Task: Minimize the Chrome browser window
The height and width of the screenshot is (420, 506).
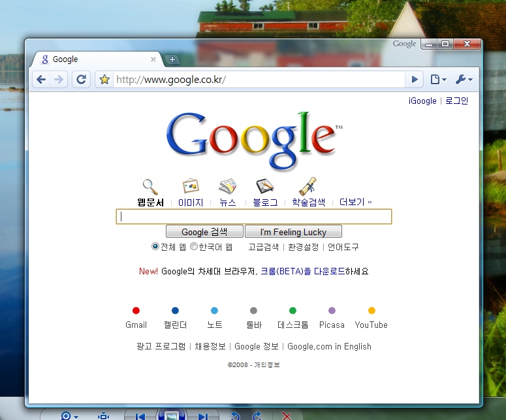Action: tap(429, 44)
